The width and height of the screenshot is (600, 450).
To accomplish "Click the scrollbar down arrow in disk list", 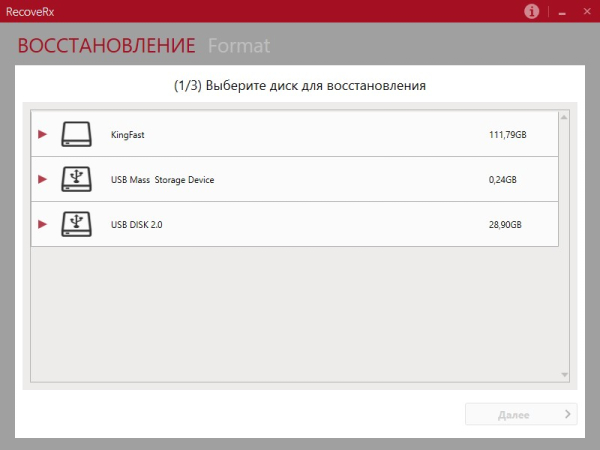I will [x=564, y=375].
